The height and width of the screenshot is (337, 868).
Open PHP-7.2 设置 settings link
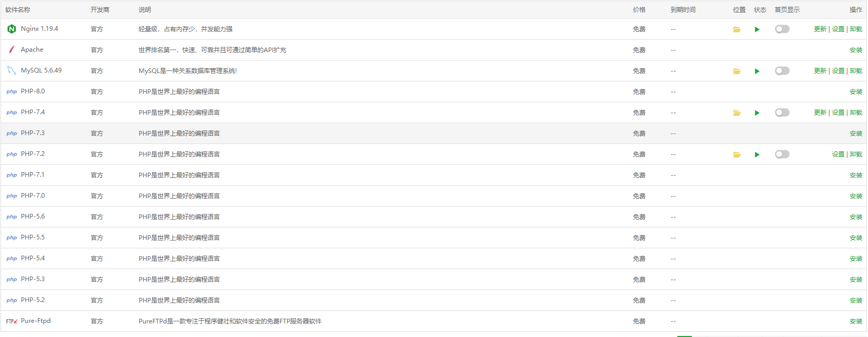click(838, 154)
